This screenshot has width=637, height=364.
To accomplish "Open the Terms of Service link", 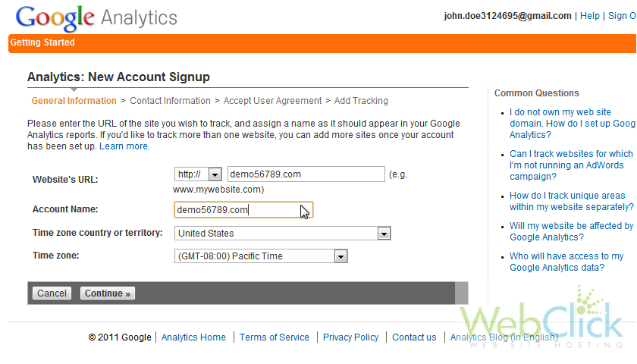I will (x=275, y=337).
